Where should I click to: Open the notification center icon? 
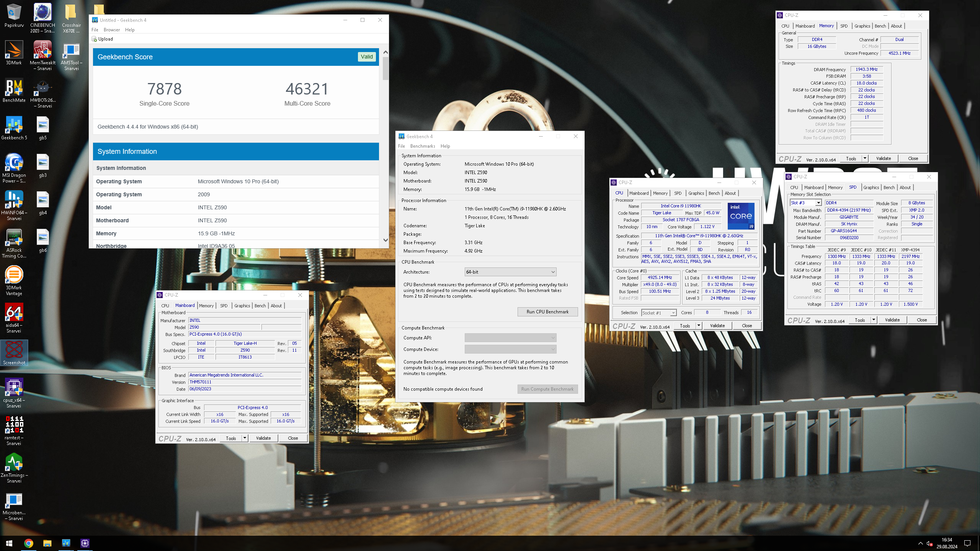pos(967,543)
